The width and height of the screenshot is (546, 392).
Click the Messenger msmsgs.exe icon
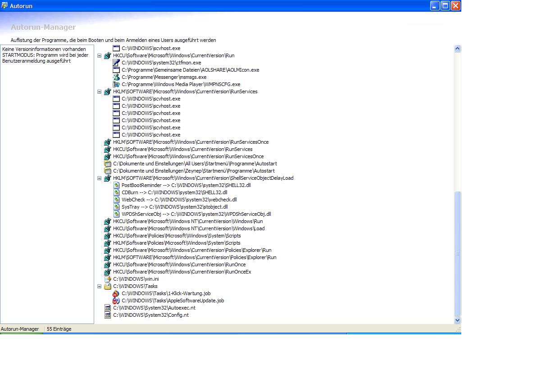[116, 77]
